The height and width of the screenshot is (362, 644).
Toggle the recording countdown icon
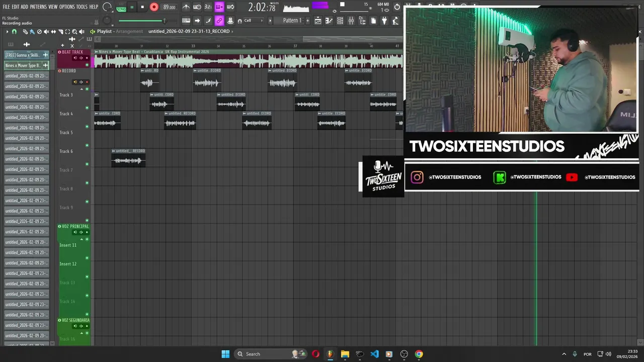[208, 7]
